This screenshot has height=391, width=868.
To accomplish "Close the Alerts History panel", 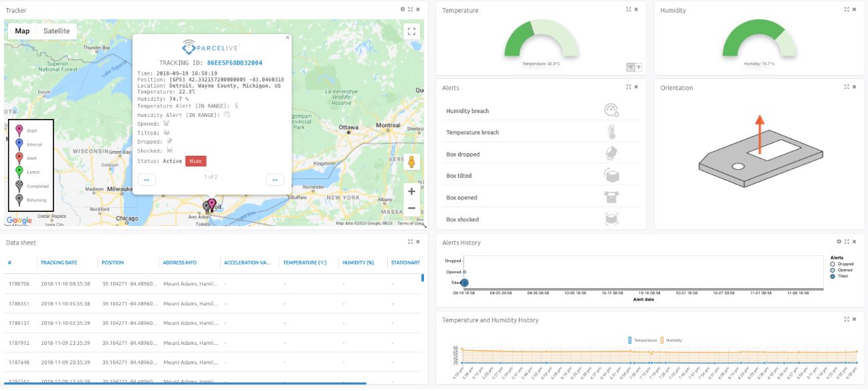I will click(854, 242).
